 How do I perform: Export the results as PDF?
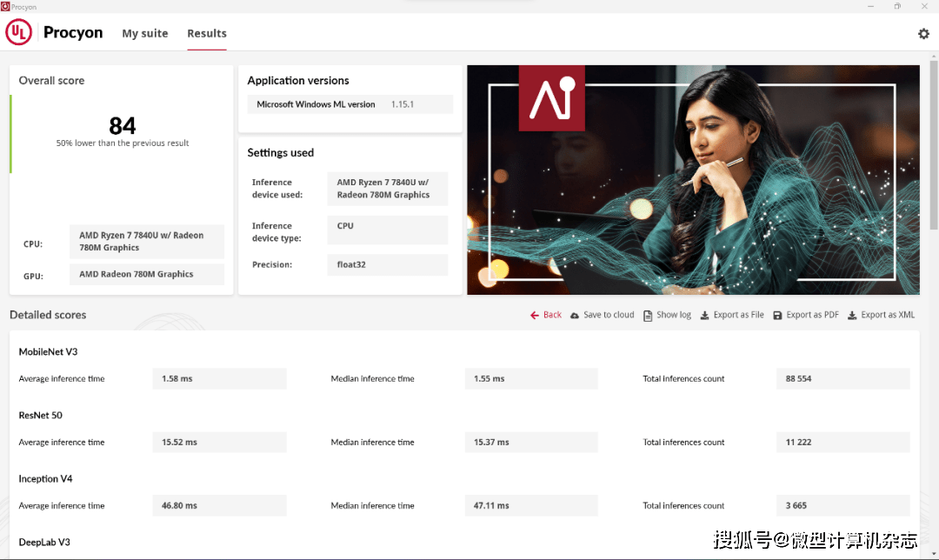pos(806,315)
